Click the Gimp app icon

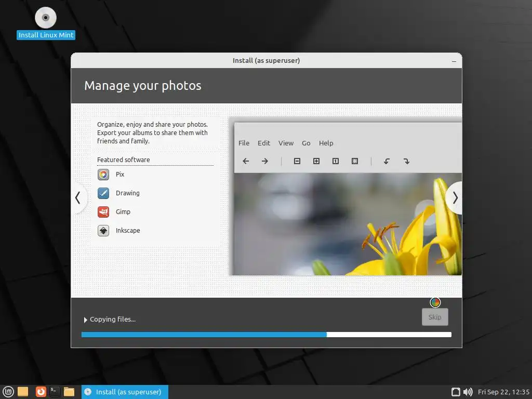tap(103, 212)
